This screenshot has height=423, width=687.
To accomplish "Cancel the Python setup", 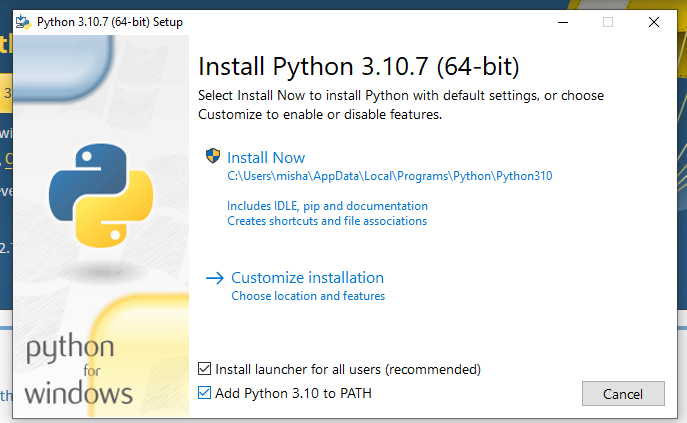I will coord(623,394).
